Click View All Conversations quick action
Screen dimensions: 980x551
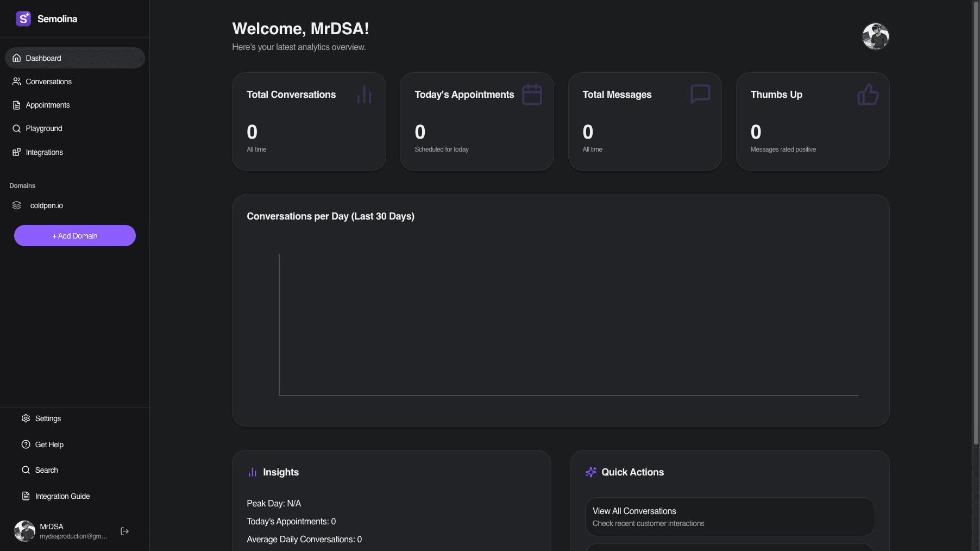pyautogui.click(x=729, y=517)
